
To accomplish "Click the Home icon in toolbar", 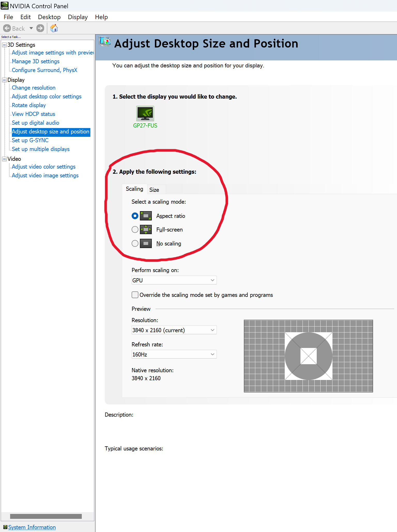I will tap(54, 28).
